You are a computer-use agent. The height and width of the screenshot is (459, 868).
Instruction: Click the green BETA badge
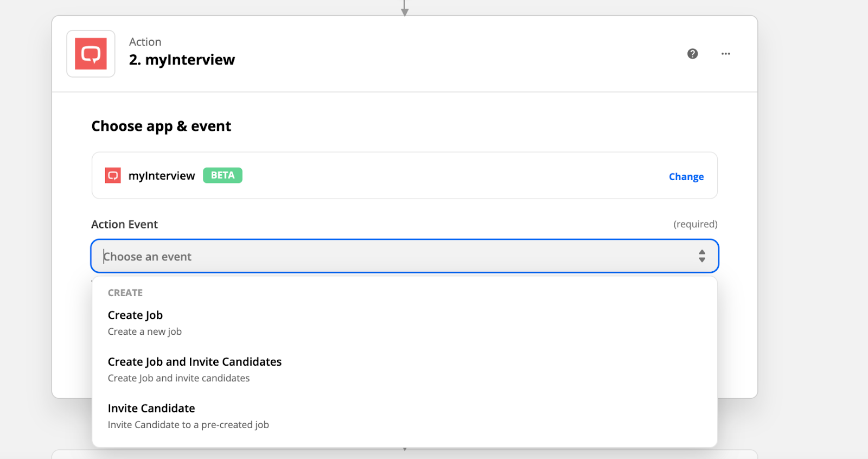click(x=222, y=175)
